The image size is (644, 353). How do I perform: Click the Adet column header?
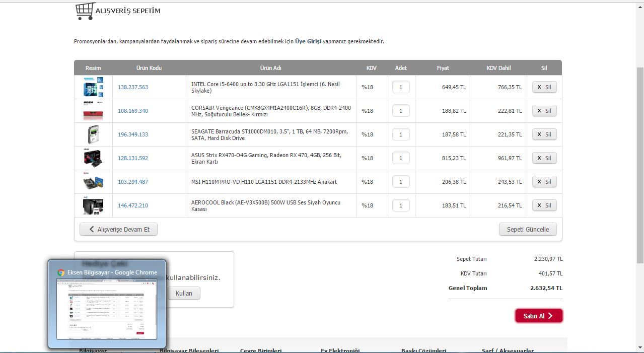[401, 68]
